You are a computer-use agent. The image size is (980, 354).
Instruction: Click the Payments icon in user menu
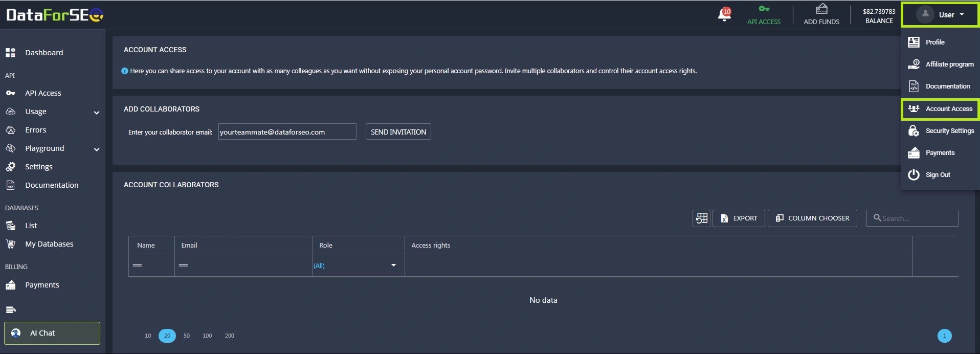[x=914, y=152]
